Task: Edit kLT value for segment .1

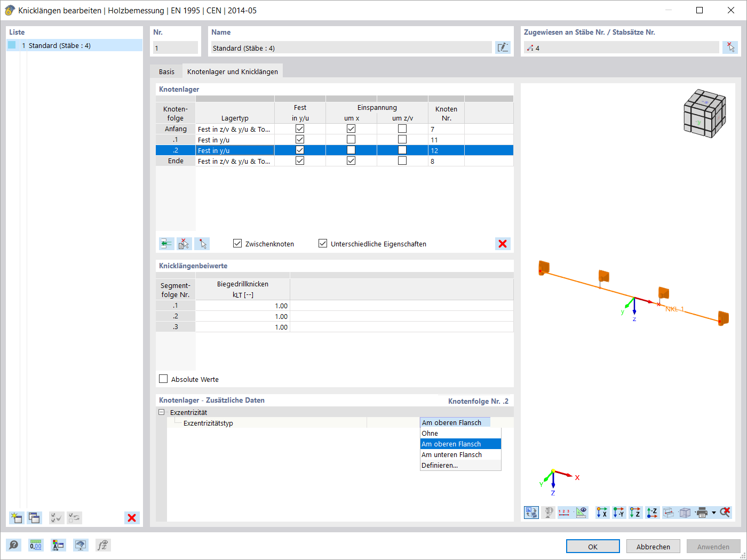Action: click(243, 306)
